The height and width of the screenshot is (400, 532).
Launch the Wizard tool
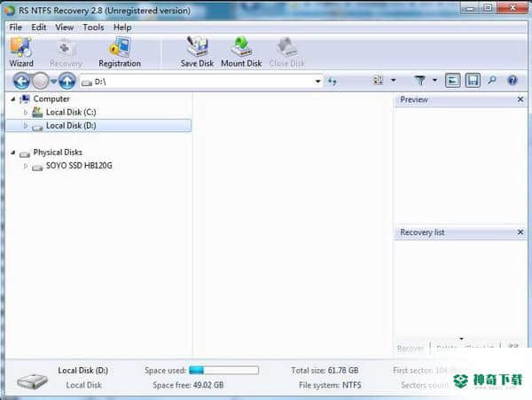(21, 52)
